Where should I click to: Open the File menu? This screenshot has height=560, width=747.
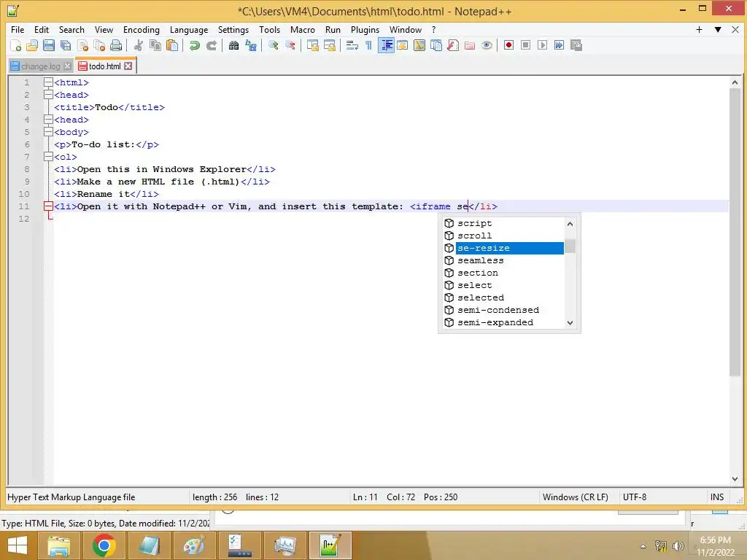click(18, 29)
